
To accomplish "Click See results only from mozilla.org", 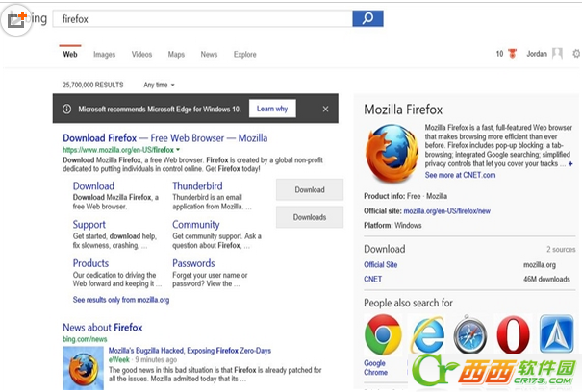I will click(121, 300).
